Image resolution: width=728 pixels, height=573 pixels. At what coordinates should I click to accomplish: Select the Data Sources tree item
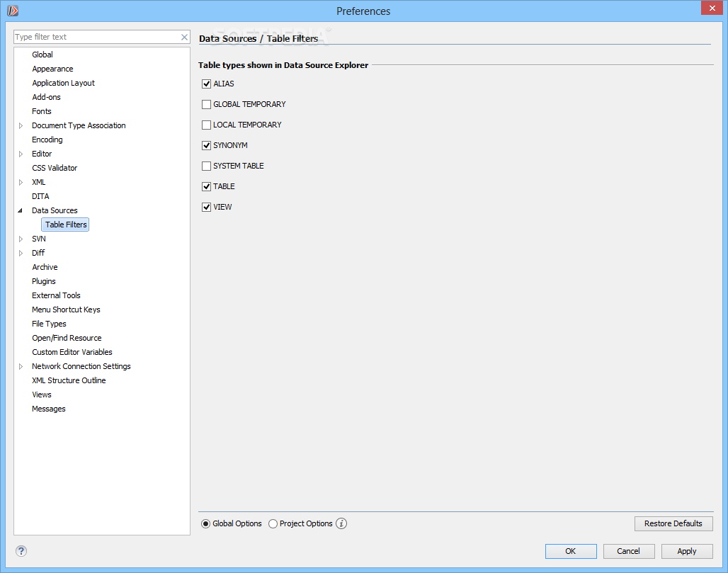[55, 210]
